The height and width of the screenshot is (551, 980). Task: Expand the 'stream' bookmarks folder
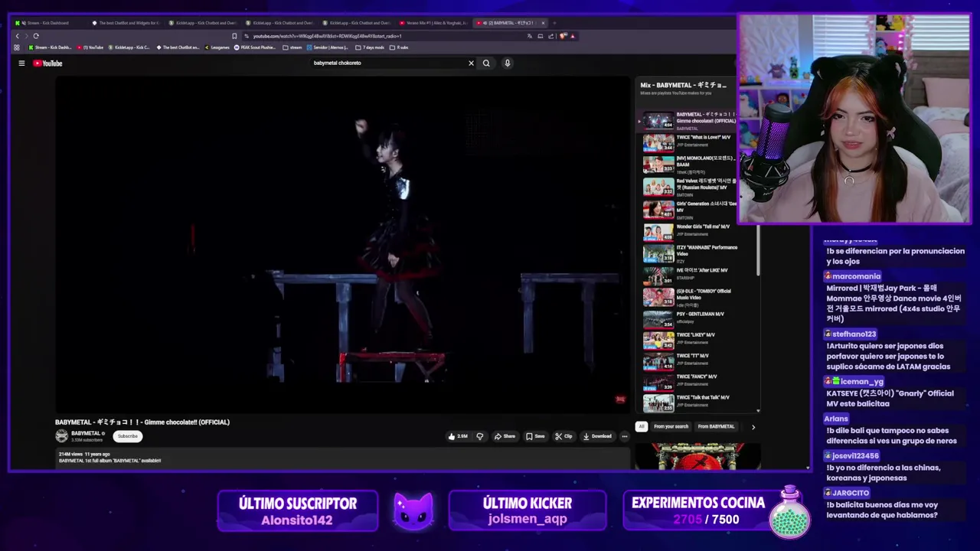292,47
